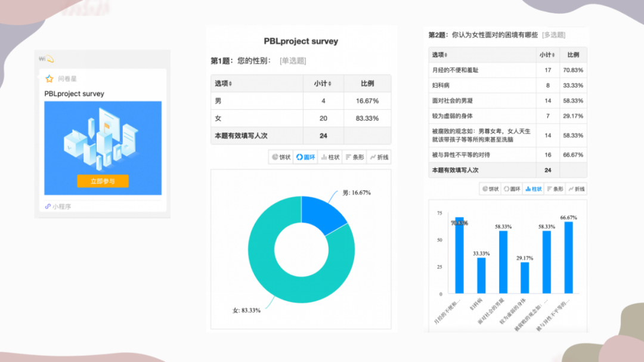Click the 比例 header in question 1 table

(x=367, y=83)
